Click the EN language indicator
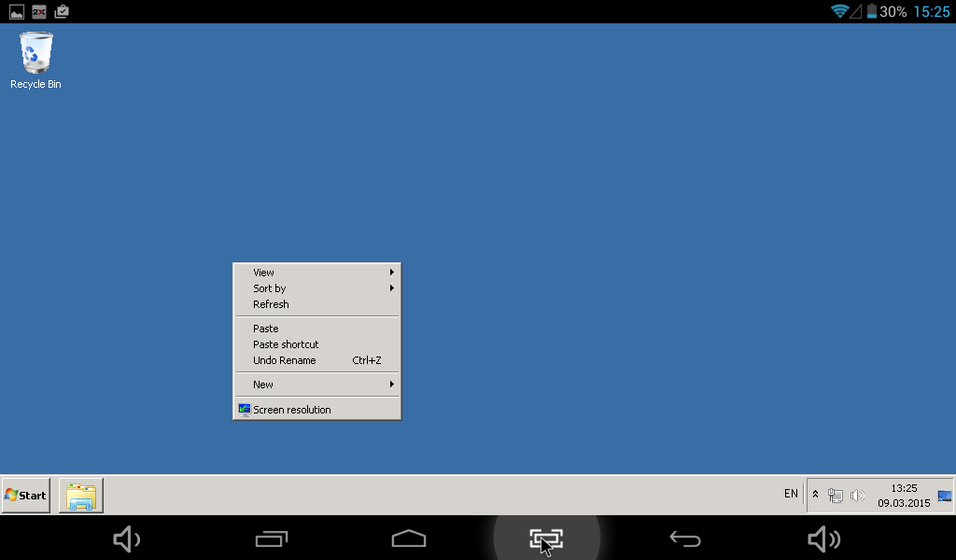The height and width of the screenshot is (560, 956). (x=791, y=494)
